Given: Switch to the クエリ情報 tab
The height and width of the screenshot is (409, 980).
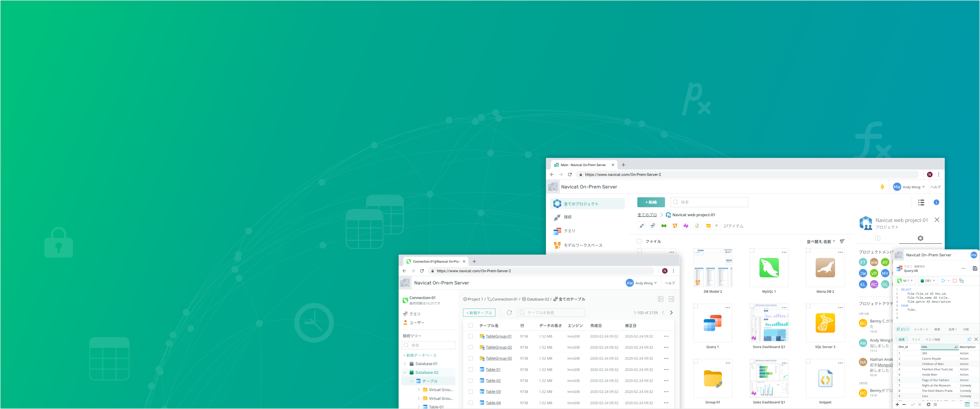Looking at the screenshot, I should (x=932, y=339).
